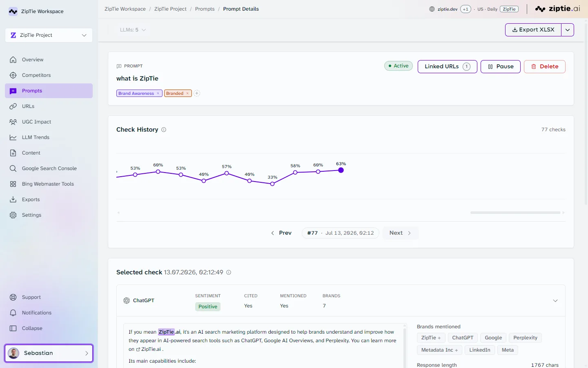The image size is (588, 368).
Task: Click the Bing Webmaster Tools grid icon
Action: 13,184
